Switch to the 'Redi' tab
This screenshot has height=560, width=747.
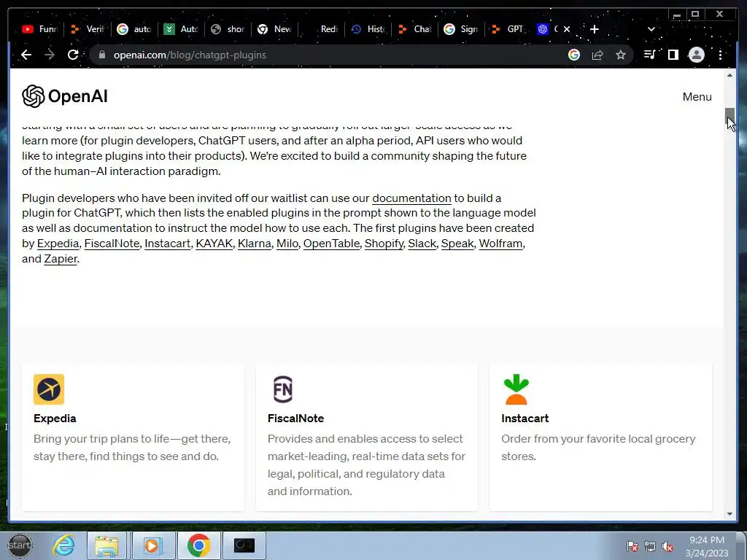coord(322,29)
